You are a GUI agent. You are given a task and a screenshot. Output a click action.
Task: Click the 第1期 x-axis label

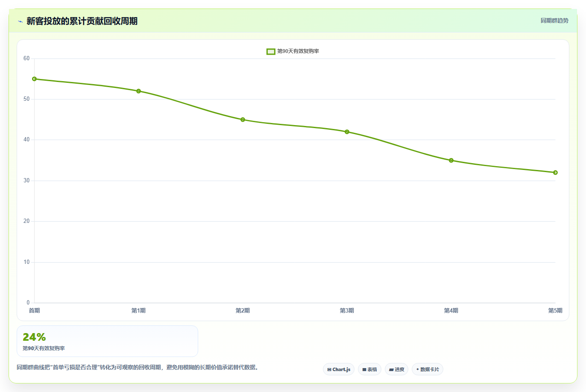[x=138, y=310]
